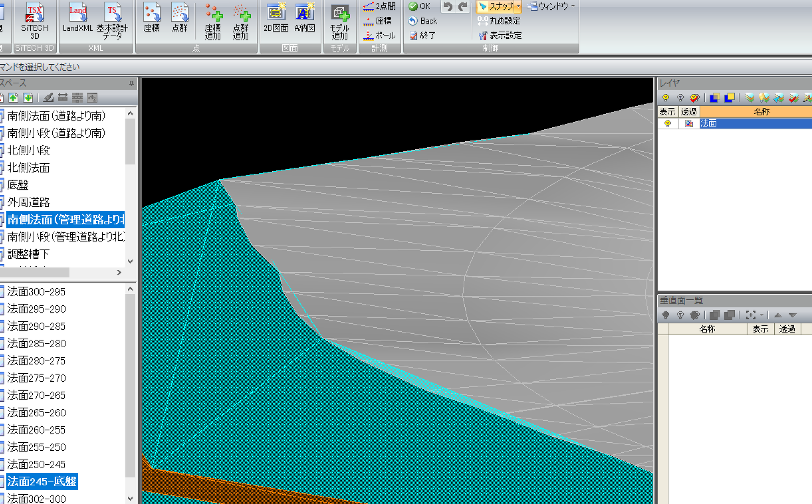
Task: Click the hierarchy tree view icon
Action: pyautogui.click(x=92, y=98)
